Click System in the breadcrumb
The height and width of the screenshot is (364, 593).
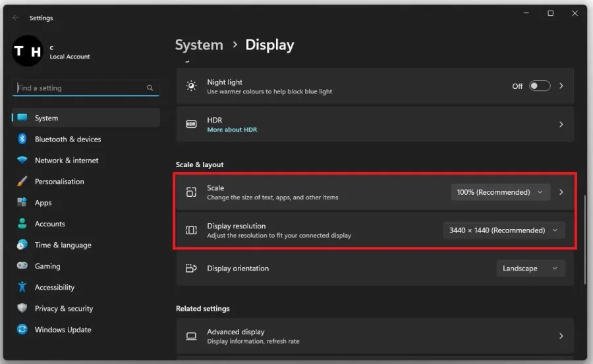point(199,45)
